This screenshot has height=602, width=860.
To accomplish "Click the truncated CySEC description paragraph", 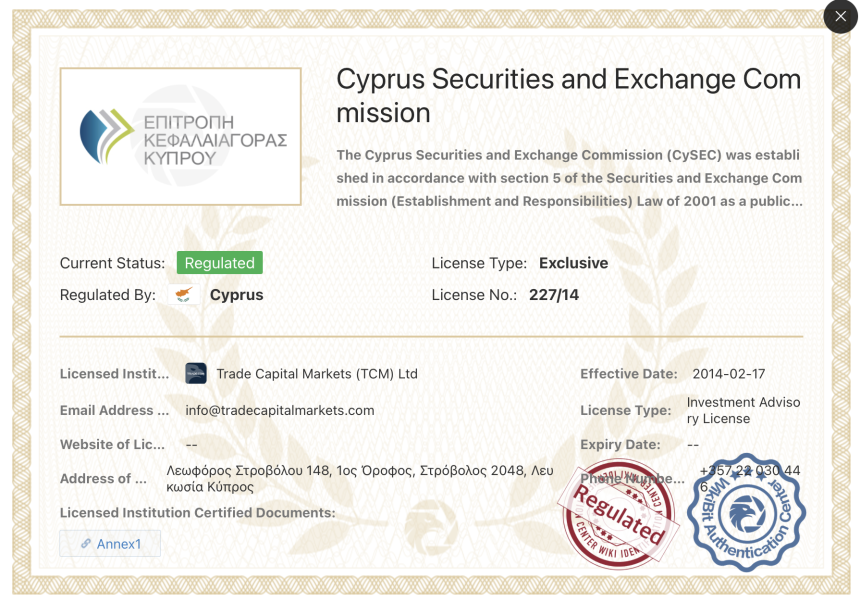I will click(x=568, y=178).
